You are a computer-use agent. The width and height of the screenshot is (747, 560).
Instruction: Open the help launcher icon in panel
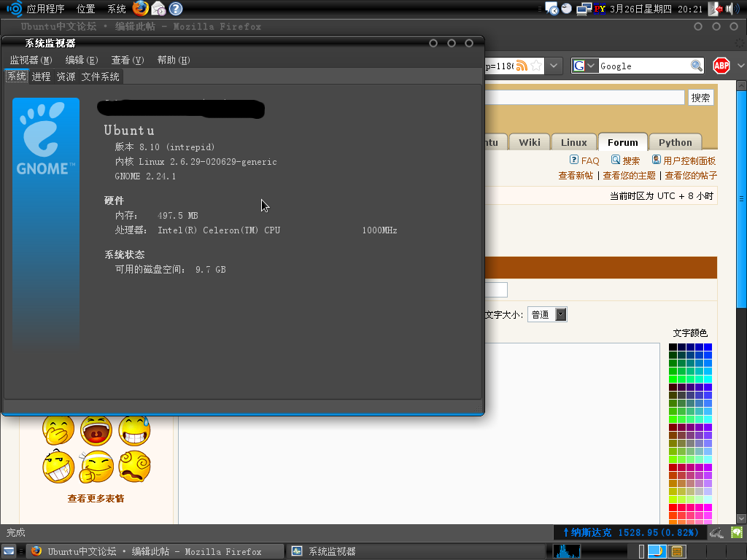(x=176, y=9)
